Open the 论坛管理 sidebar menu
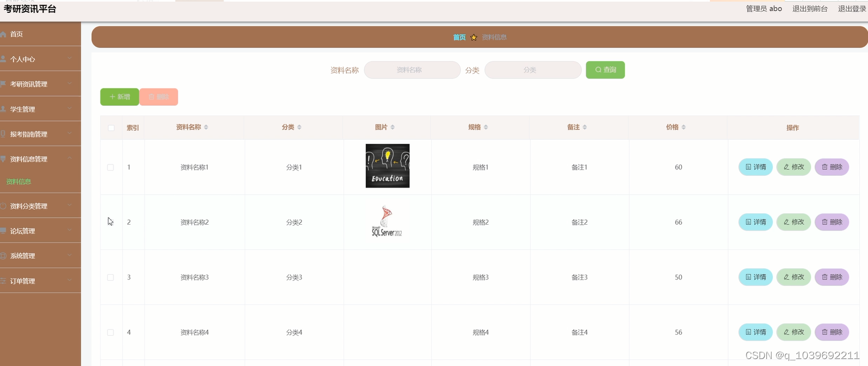Viewport: 868px width, 366px height. coord(40,231)
